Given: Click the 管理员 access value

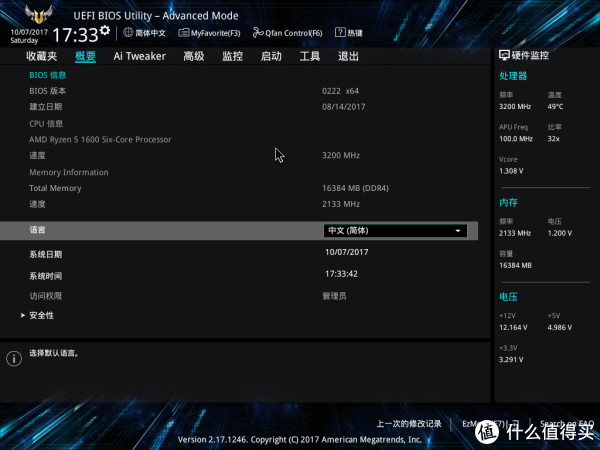Looking at the screenshot, I should tap(334, 296).
